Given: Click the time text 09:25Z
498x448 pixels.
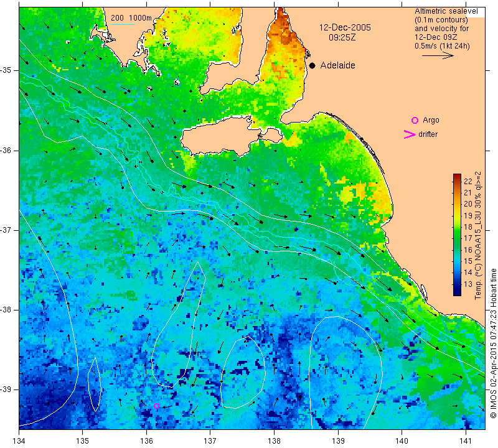Looking at the screenshot, I should (342, 38).
